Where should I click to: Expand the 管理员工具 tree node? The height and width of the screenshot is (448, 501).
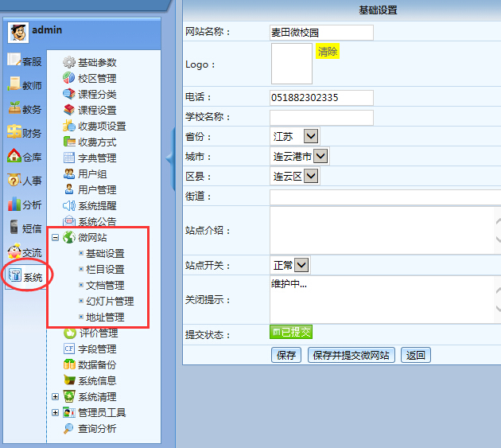click(x=55, y=412)
